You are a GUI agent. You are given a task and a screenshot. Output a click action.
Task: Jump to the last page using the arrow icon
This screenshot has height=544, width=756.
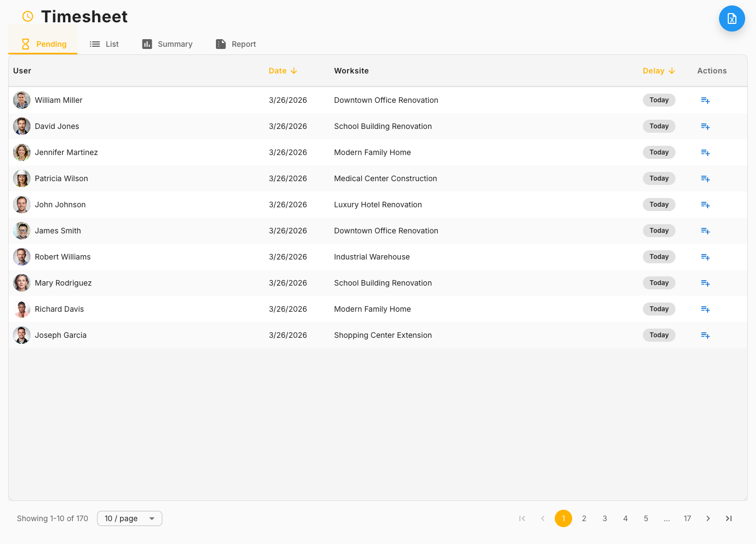(x=729, y=518)
